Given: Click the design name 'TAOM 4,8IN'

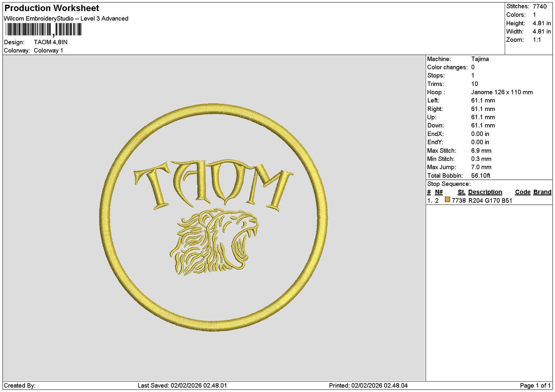Looking at the screenshot, I should coord(51,42).
